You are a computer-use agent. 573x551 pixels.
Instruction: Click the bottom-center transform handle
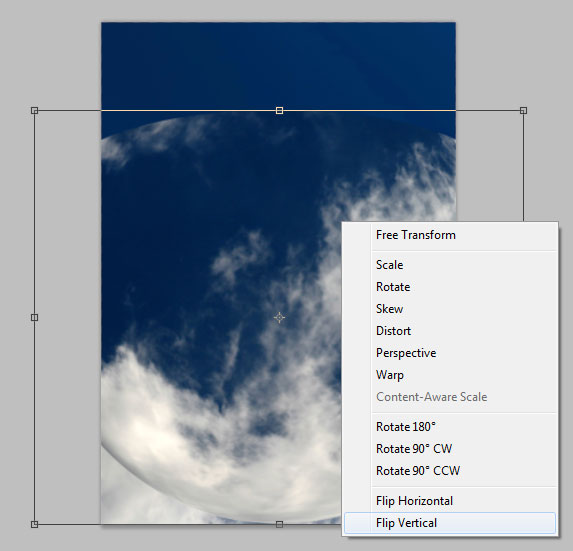click(x=280, y=524)
